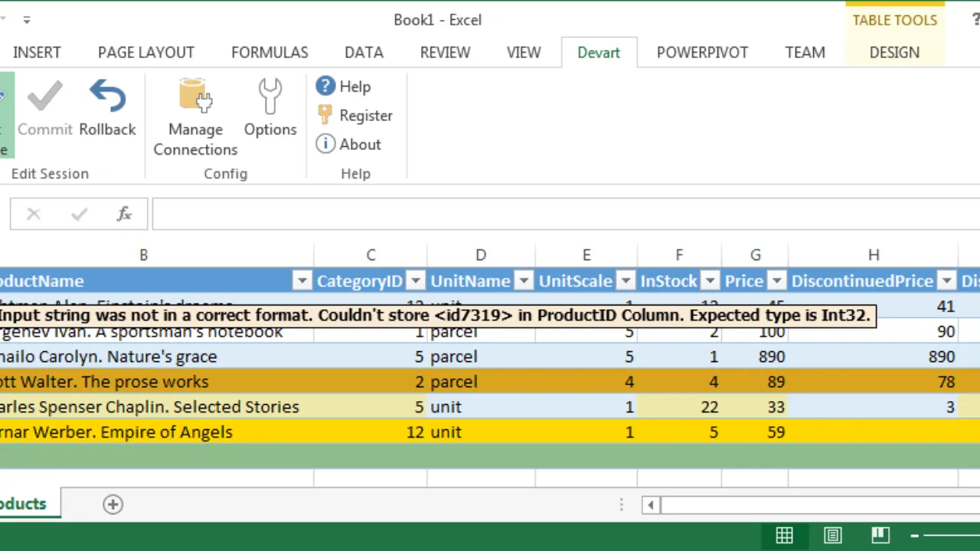980x551 pixels.
Task: Select column D header
Action: (481, 255)
